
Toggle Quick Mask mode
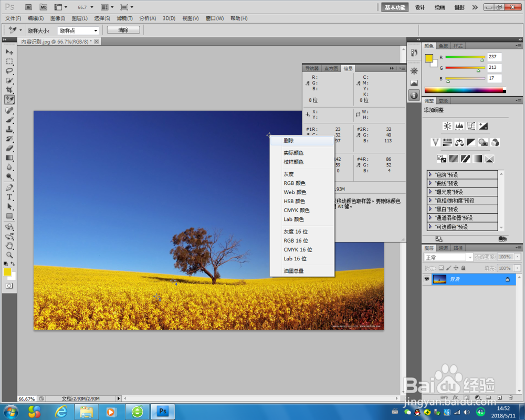click(x=9, y=286)
